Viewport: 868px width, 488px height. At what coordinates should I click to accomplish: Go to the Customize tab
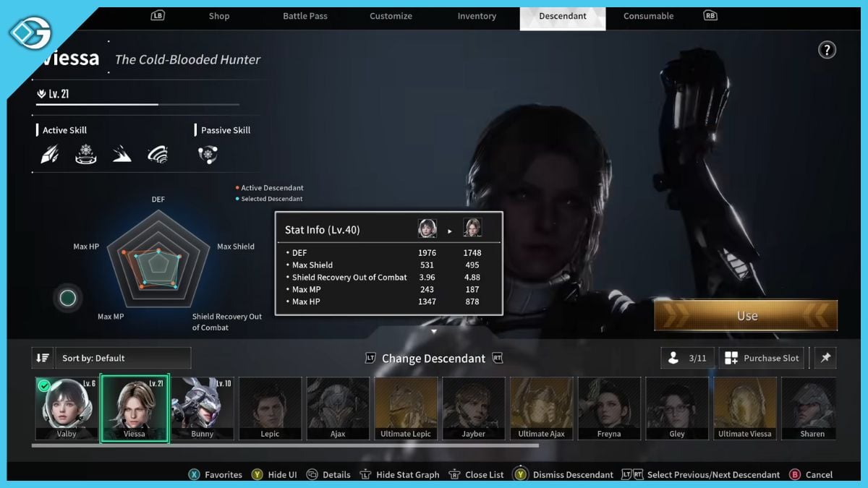391,16
